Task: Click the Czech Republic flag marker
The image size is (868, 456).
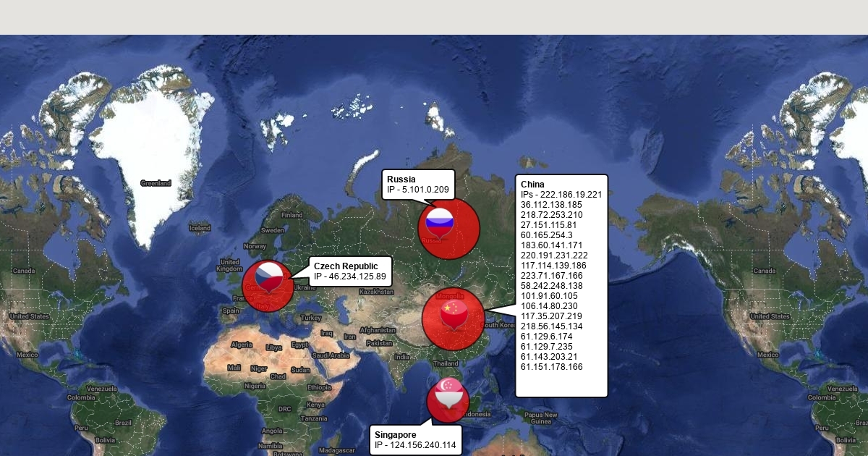Action: [269, 277]
